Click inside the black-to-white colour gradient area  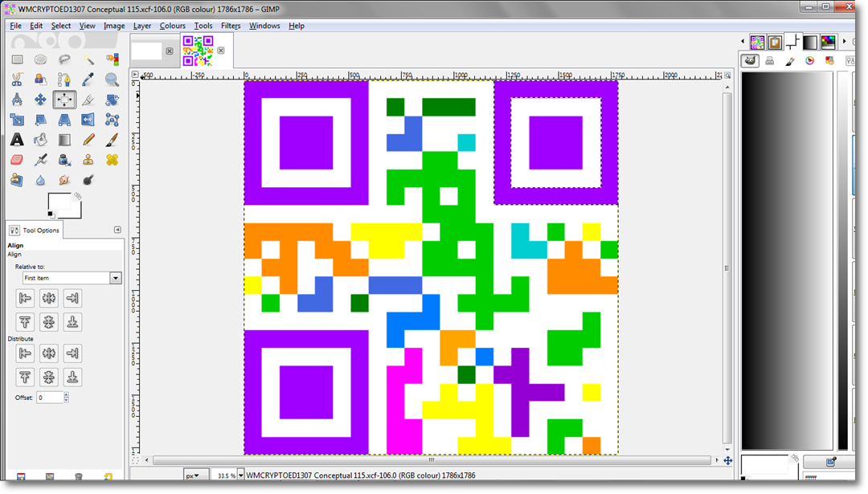787,260
